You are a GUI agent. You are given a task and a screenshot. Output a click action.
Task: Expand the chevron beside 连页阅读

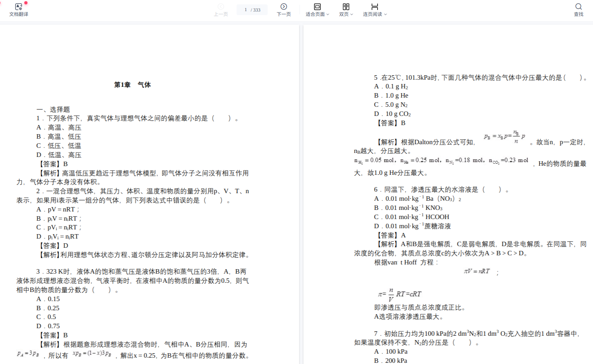(x=385, y=14)
